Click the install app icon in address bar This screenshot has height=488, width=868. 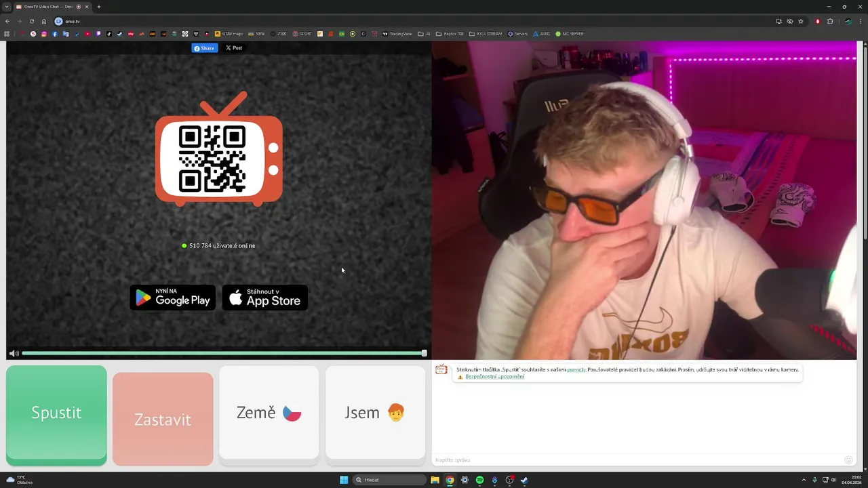(x=778, y=21)
